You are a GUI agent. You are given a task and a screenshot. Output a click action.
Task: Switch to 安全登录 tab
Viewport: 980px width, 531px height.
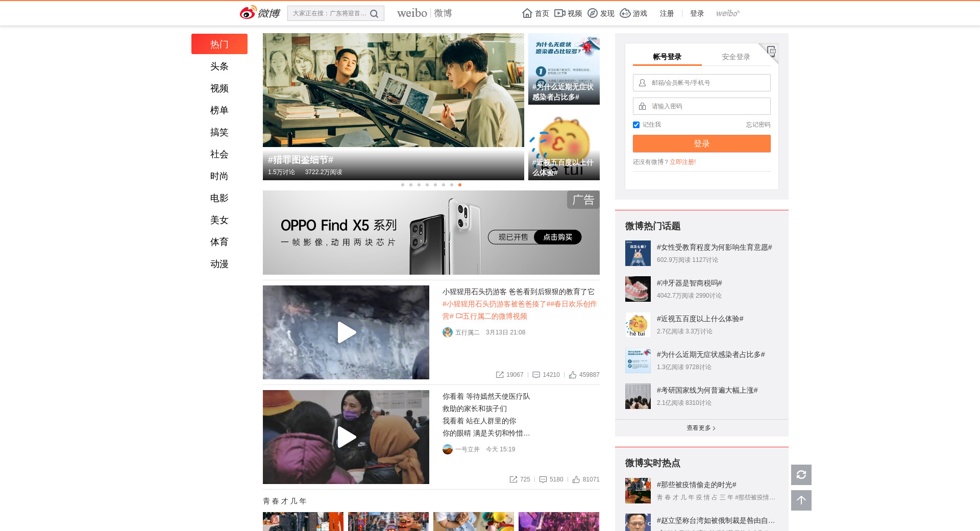point(736,57)
